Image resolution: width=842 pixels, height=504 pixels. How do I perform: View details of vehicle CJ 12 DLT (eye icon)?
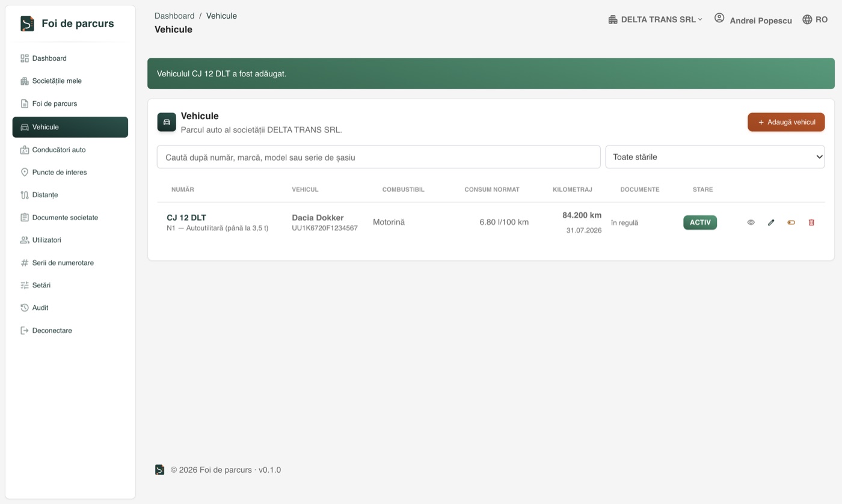tap(751, 223)
